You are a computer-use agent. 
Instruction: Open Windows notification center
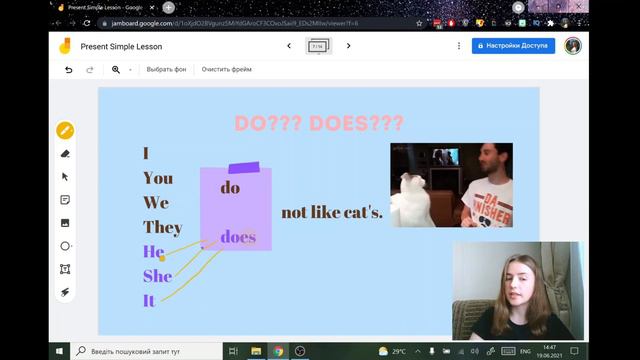[574, 351]
